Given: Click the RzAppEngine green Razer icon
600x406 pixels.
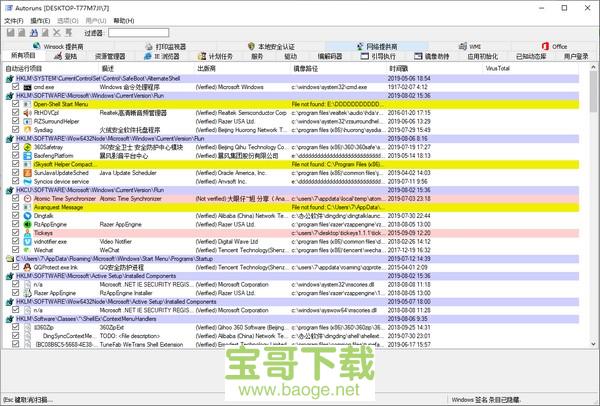Looking at the screenshot, I should (x=27, y=224).
